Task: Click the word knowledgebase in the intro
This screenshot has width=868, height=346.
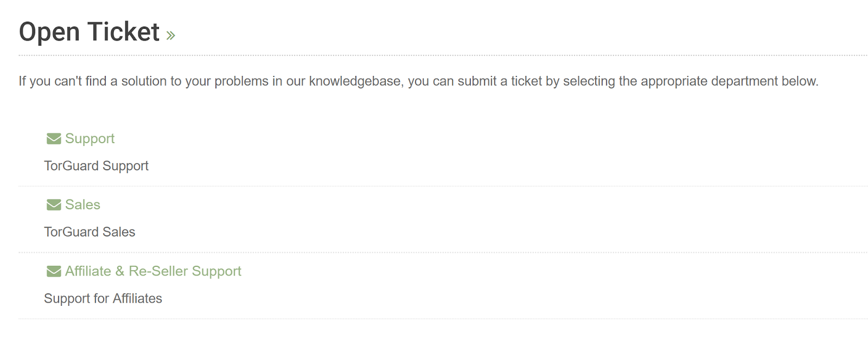Action: point(356,81)
